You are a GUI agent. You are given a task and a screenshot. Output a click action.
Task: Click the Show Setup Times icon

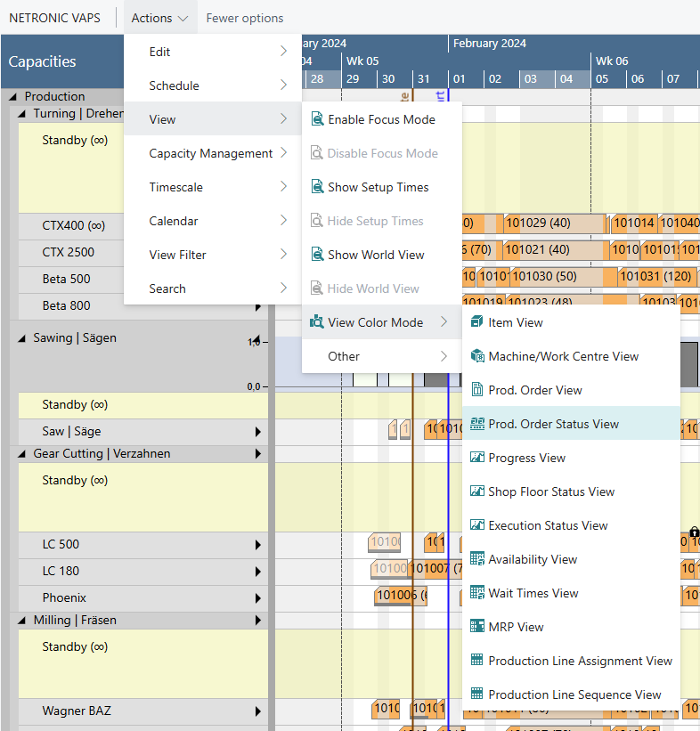coord(317,187)
